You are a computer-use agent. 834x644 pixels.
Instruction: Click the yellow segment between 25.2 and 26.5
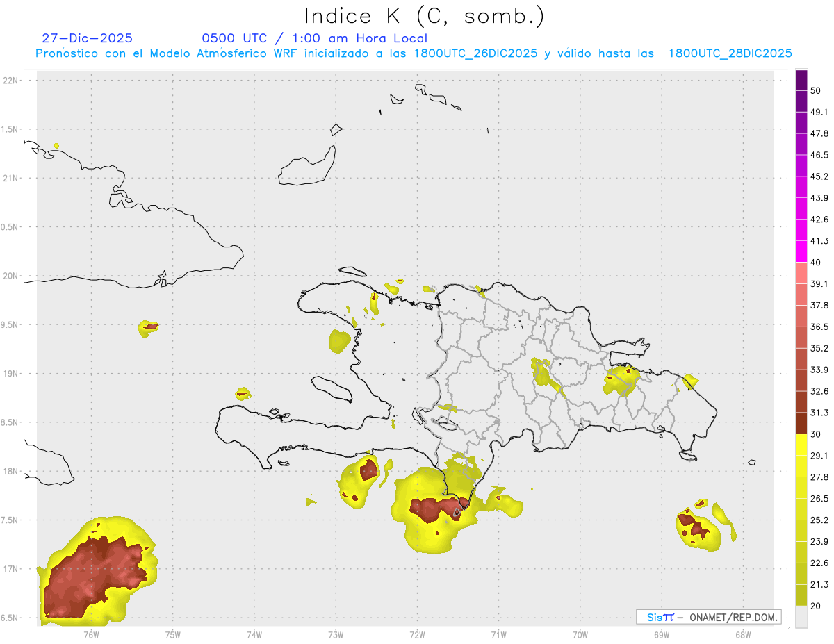coord(801,509)
